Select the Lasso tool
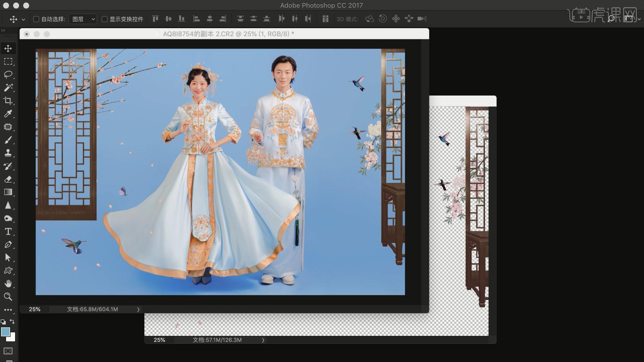Image resolution: width=644 pixels, height=362 pixels. coord(8,74)
